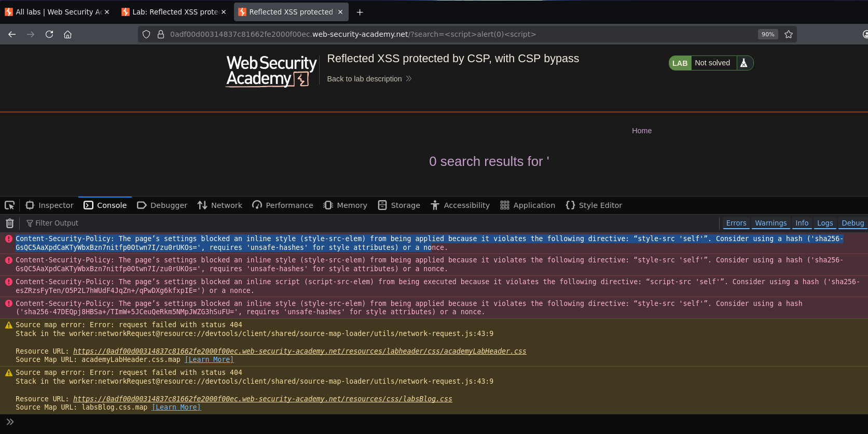The width and height of the screenshot is (868, 434).
Task: Bookmark this page with the star
Action: coord(789,34)
